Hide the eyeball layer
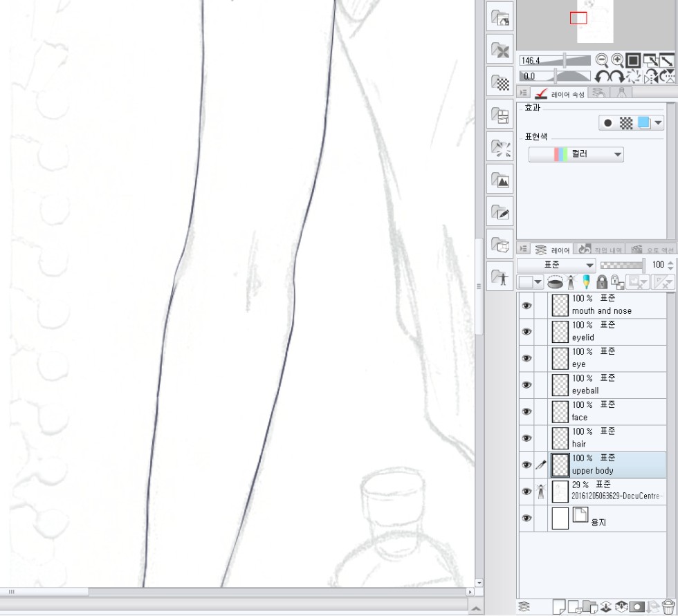The height and width of the screenshot is (616, 678). click(x=526, y=385)
